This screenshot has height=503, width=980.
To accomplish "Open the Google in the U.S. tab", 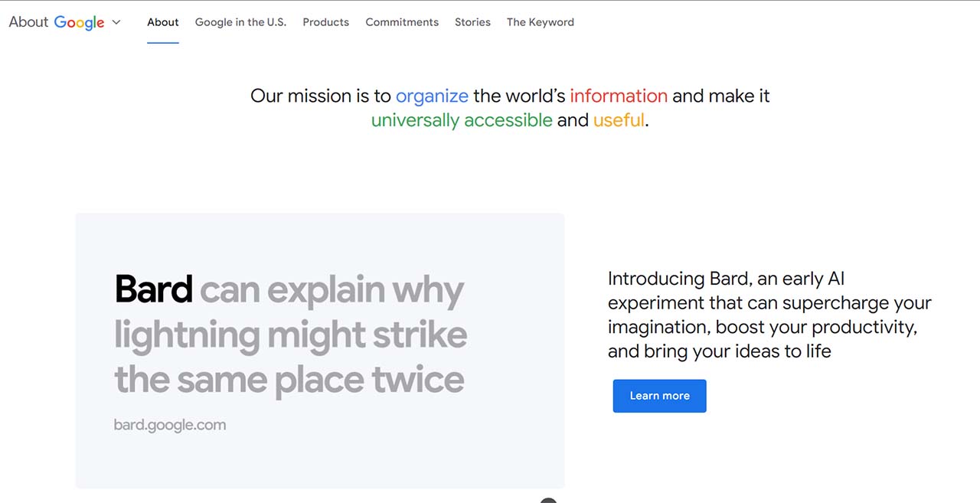I will (x=240, y=22).
